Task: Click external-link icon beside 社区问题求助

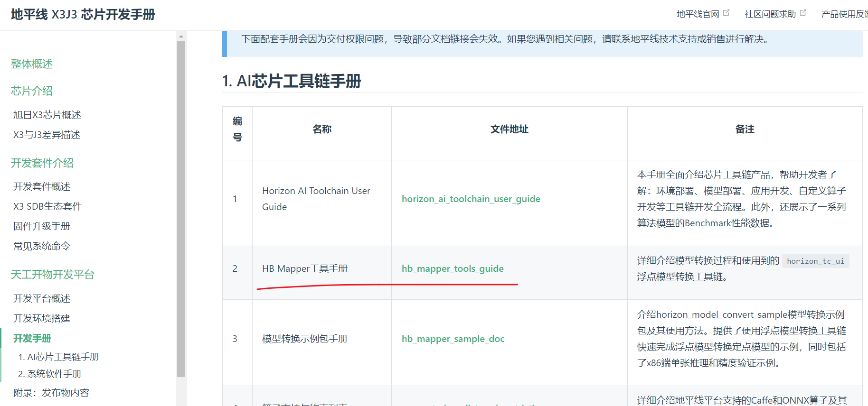Action: tap(802, 13)
